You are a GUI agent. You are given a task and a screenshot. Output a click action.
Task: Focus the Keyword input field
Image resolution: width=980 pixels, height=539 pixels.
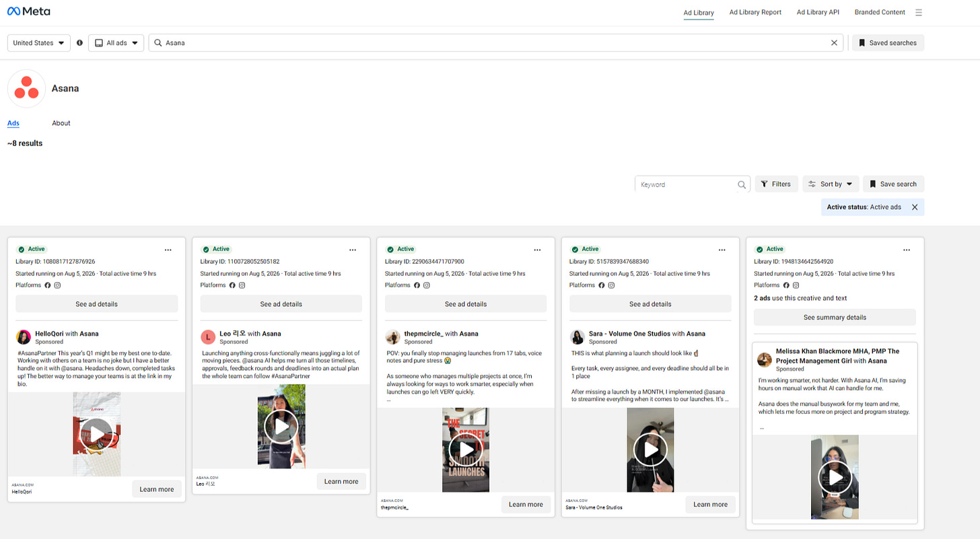coord(692,184)
